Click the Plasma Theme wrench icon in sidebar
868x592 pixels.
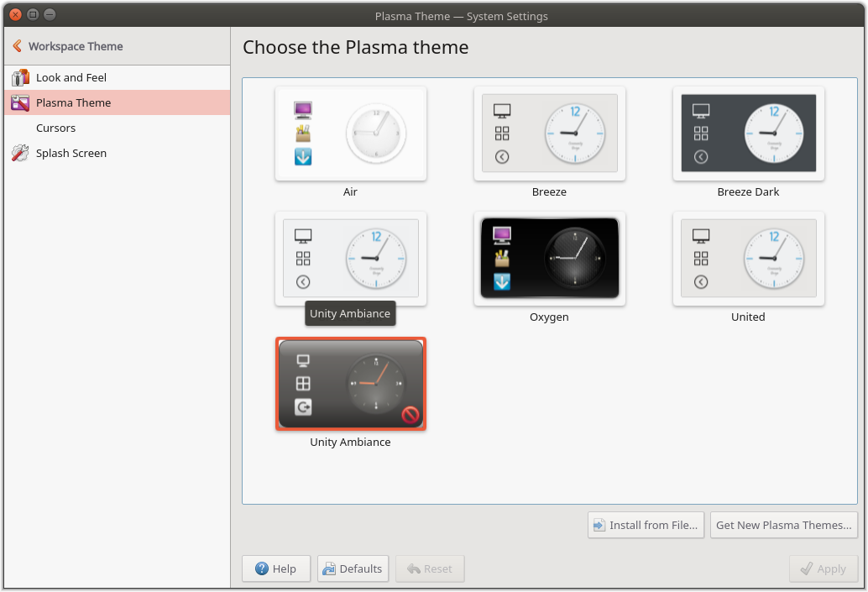(20, 102)
